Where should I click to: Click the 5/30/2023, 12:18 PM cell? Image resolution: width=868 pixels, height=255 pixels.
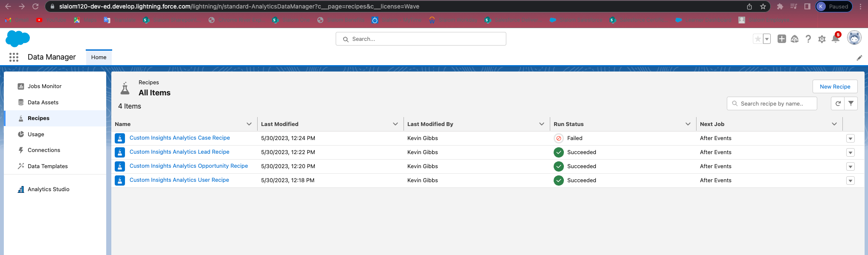[x=287, y=181]
